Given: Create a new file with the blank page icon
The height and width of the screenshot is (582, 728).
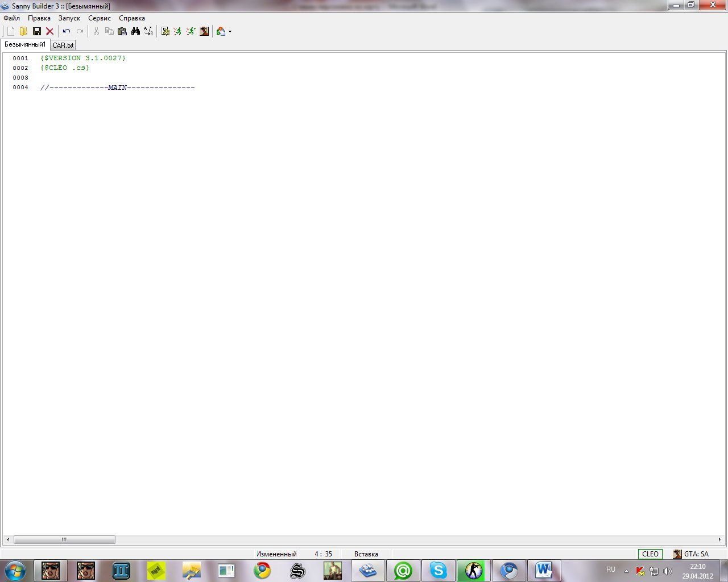Looking at the screenshot, I should [10, 31].
